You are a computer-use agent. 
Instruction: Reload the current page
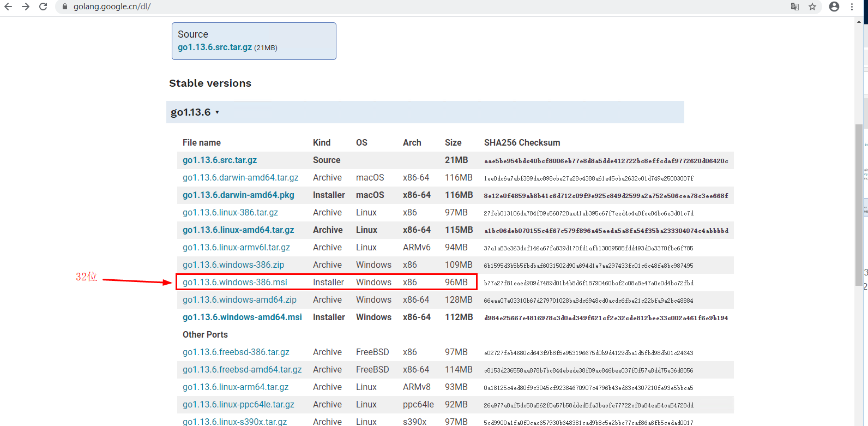click(43, 7)
